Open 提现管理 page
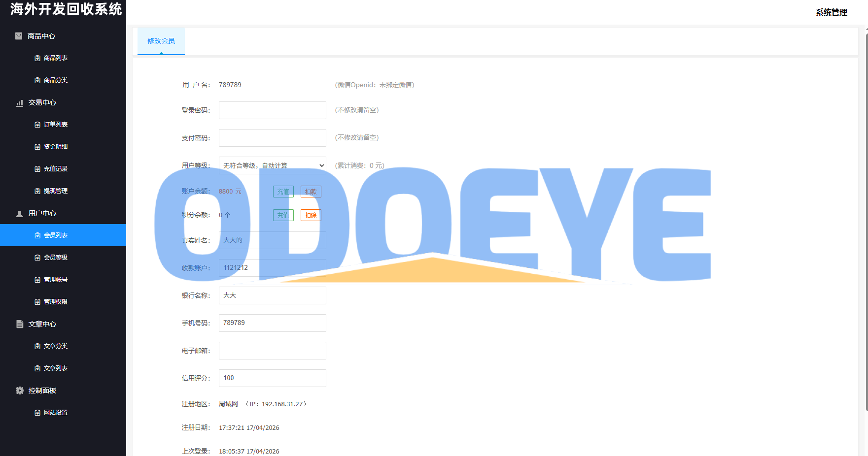 coord(63,191)
